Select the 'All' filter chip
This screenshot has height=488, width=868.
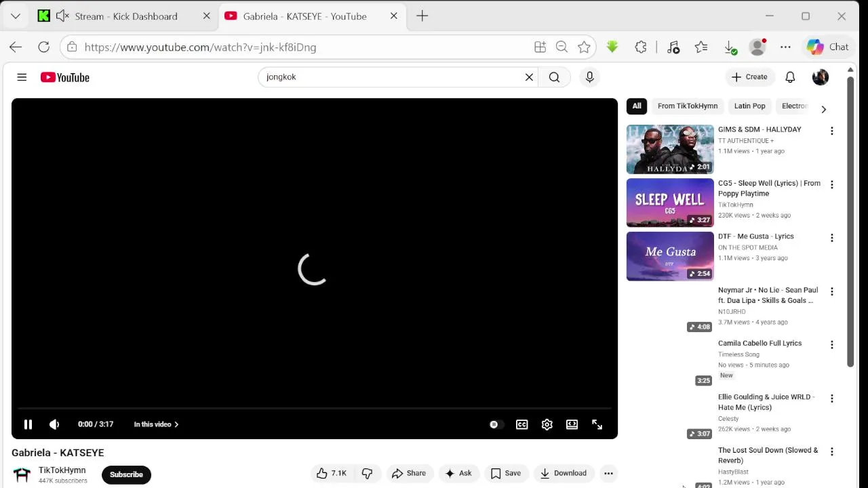tap(637, 106)
